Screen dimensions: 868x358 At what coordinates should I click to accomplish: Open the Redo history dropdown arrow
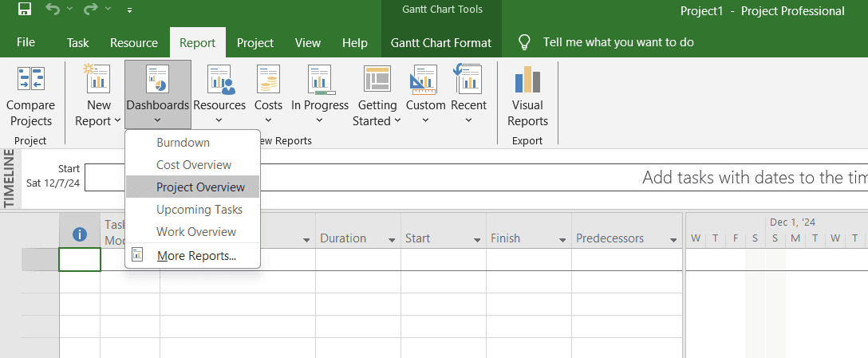point(108,10)
